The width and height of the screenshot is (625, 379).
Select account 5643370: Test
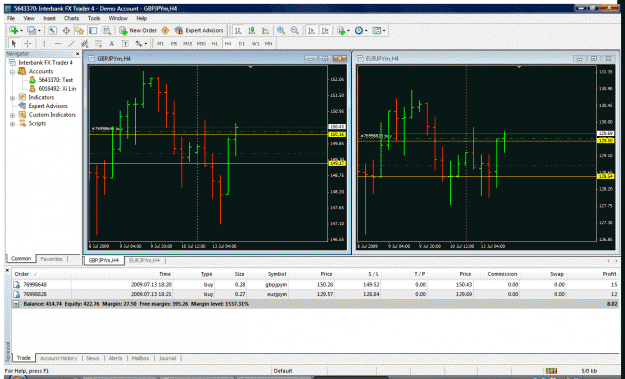51,80
